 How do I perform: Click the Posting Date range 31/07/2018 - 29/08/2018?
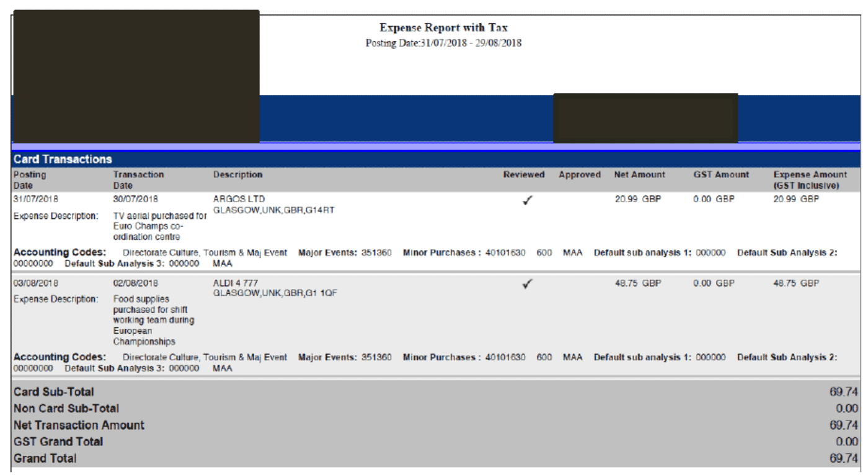click(444, 43)
